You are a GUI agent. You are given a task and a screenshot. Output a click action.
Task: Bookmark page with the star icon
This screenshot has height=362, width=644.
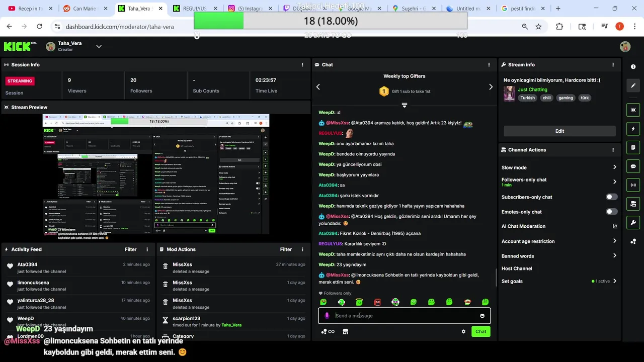(x=538, y=27)
